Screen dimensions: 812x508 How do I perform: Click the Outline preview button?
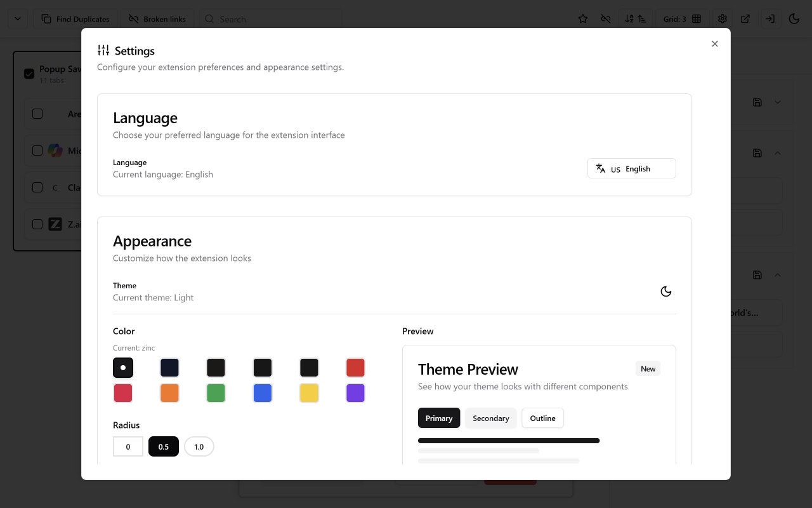pyautogui.click(x=543, y=418)
